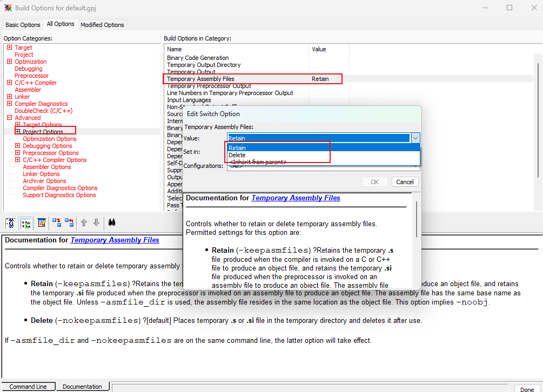
Task: Click the gray down arrow icon
Action: click(x=96, y=222)
